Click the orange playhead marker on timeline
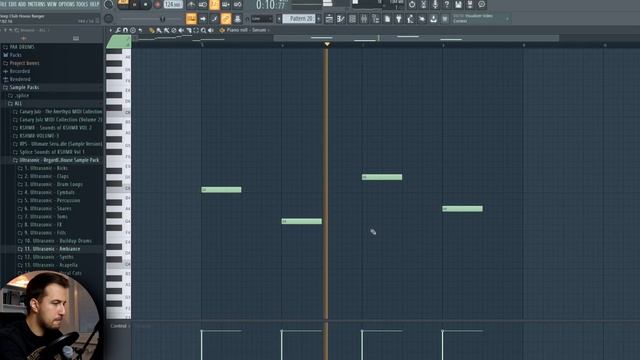The height and width of the screenshot is (360, 640). tap(327, 44)
